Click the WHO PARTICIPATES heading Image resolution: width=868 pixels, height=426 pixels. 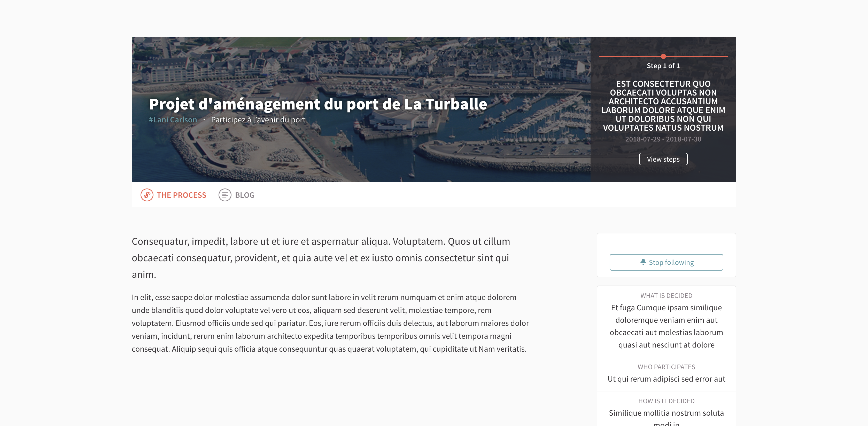pos(666,367)
